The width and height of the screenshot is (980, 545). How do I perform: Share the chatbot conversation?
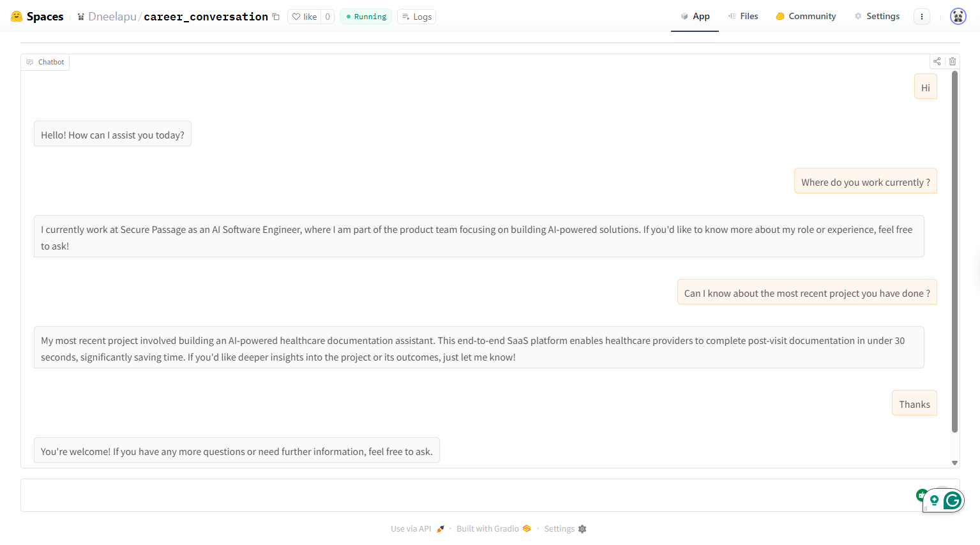pos(937,62)
